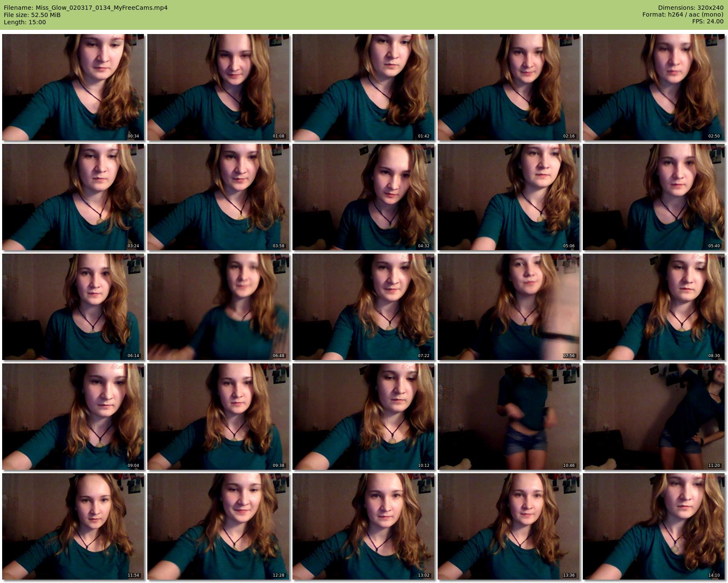This screenshot has width=728, height=583.
Task: Pick the 08:30 thumbnail
Action: tap(654, 307)
